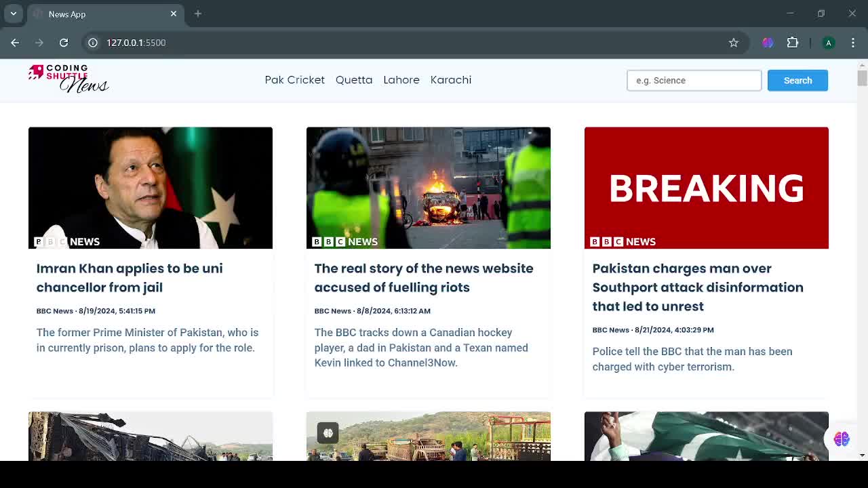The height and width of the screenshot is (488, 868).
Task: Minimize the Chrome window
Action: tap(790, 14)
